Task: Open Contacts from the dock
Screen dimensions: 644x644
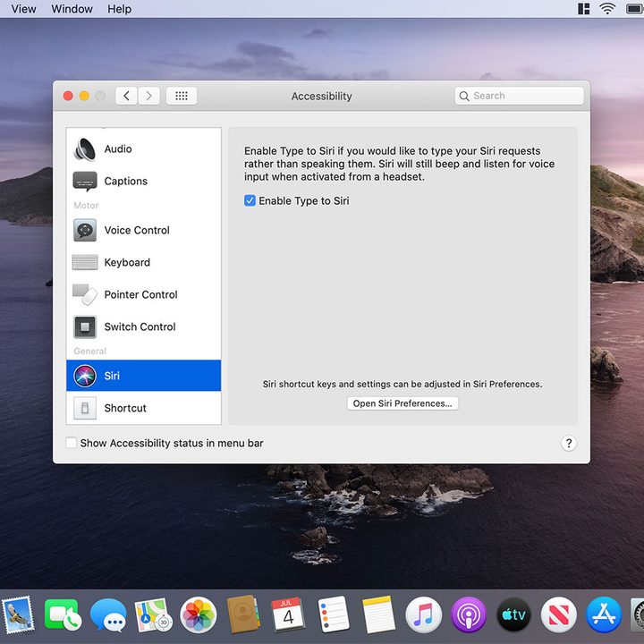Action: coord(243,614)
